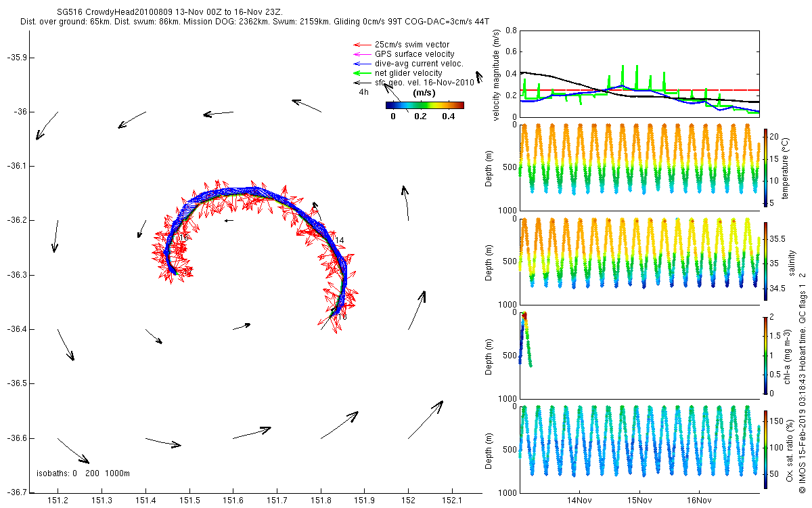This screenshot has height=508, width=812.
Task: Click the '14' day marker on glider track
Action: click(340, 240)
